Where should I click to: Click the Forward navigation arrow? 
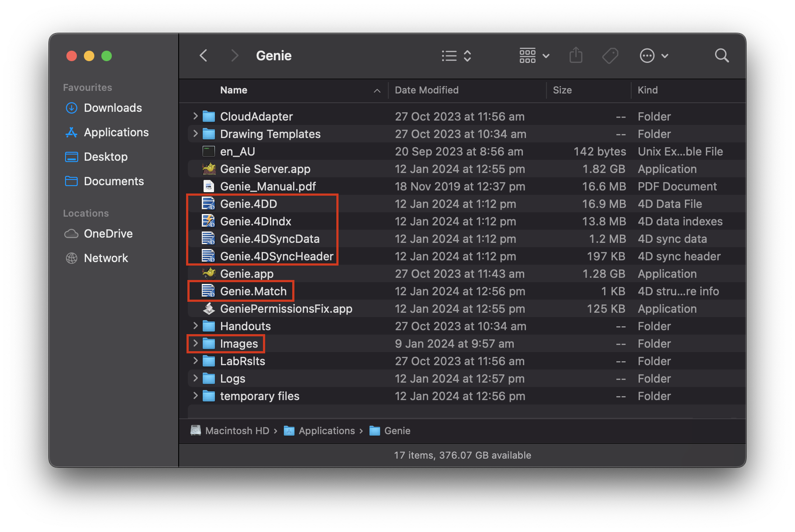coord(235,55)
